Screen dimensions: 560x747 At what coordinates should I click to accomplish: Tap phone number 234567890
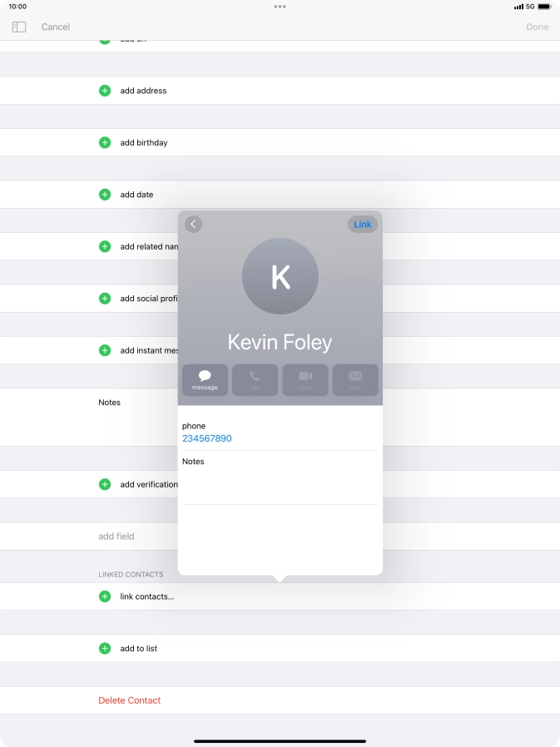[207, 438]
